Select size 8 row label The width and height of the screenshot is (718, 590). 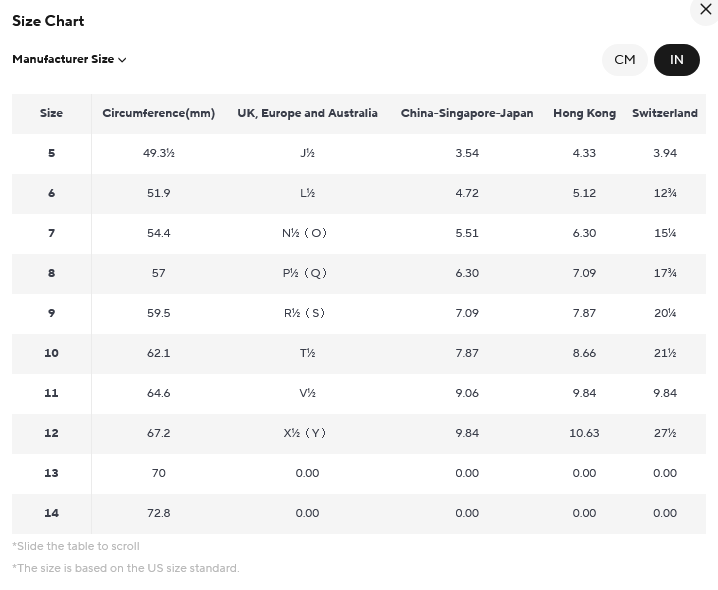click(x=51, y=273)
